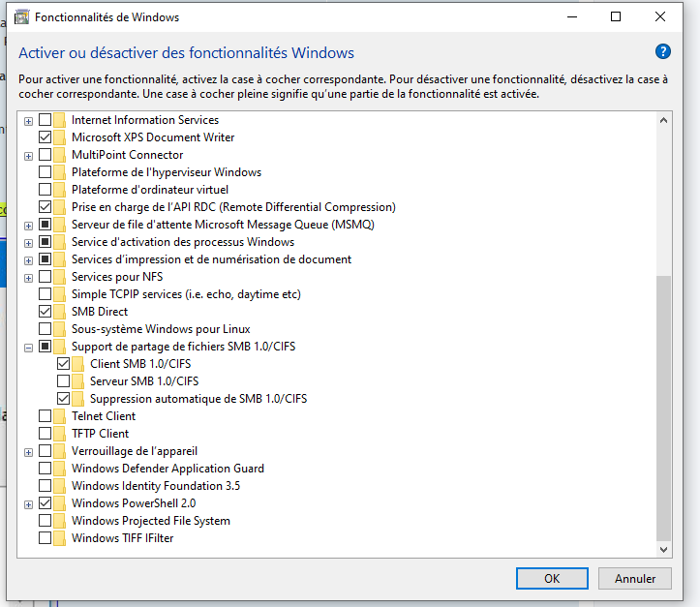Expand the MultiPoint Connector node
Image resolution: width=700 pixels, height=607 pixels.
click(29, 156)
